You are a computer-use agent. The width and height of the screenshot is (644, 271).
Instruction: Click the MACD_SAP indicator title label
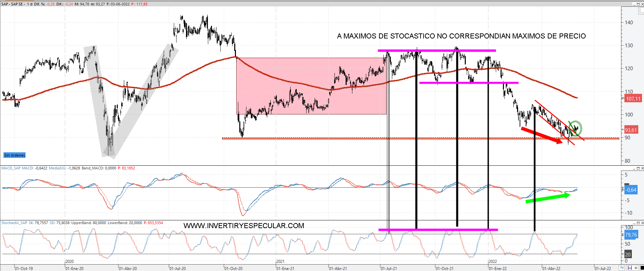click(x=11, y=168)
